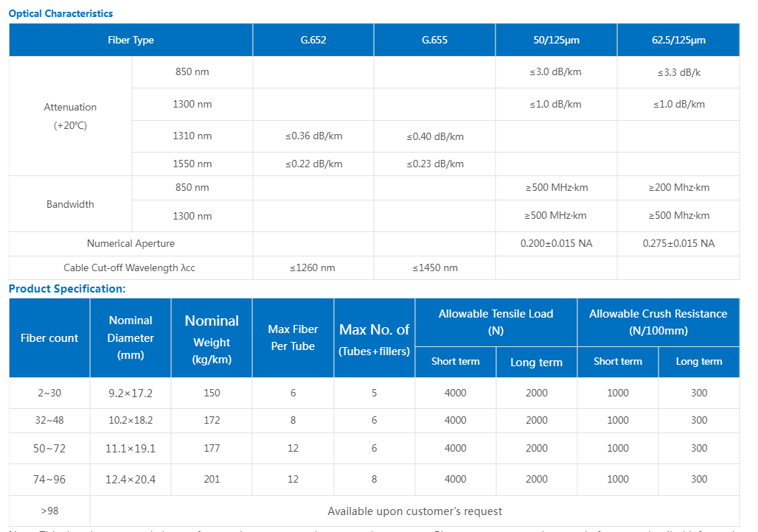Click the Nominal Diameter (mm) header

tap(131, 337)
